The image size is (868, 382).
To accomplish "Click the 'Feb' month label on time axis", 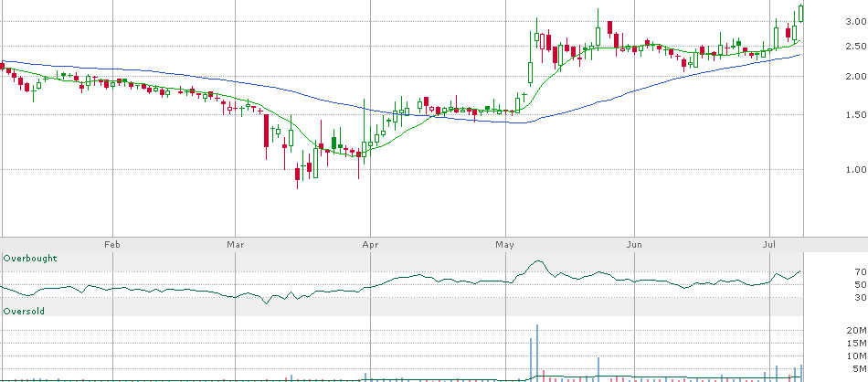I will (x=112, y=245).
